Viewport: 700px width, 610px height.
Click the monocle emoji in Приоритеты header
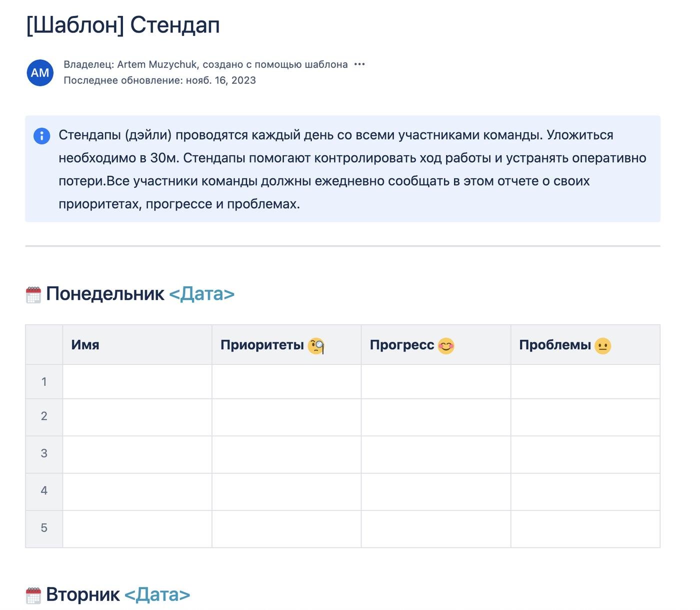(x=316, y=346)
